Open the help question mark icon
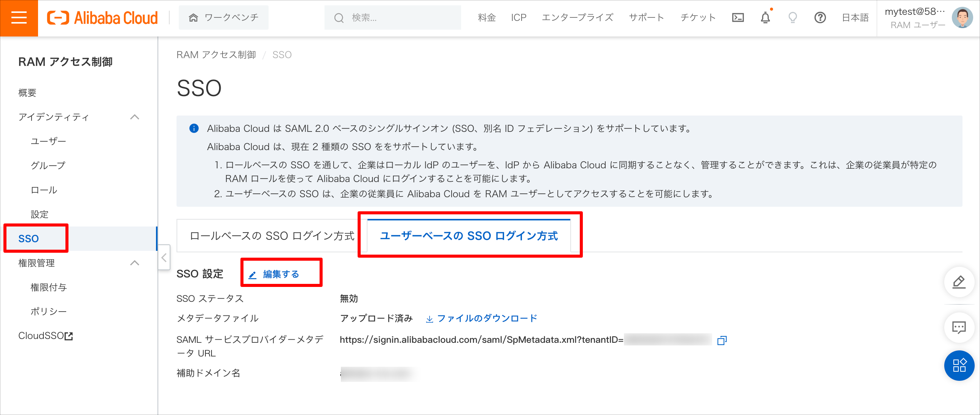The height and width of the screenshot is (415, 980). 820,17
